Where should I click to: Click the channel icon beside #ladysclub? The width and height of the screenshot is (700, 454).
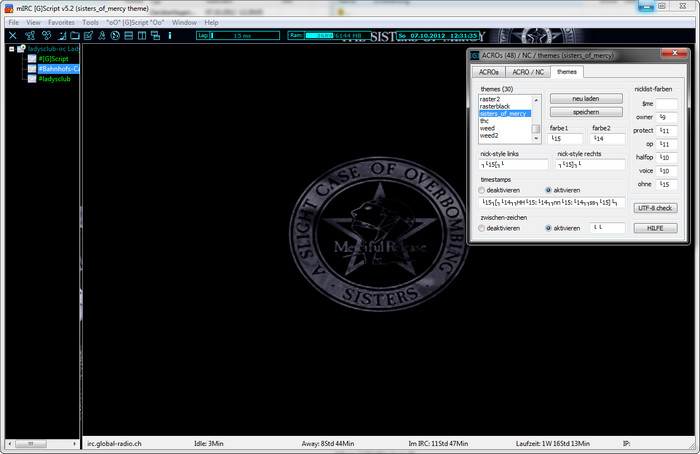(32, 79)
